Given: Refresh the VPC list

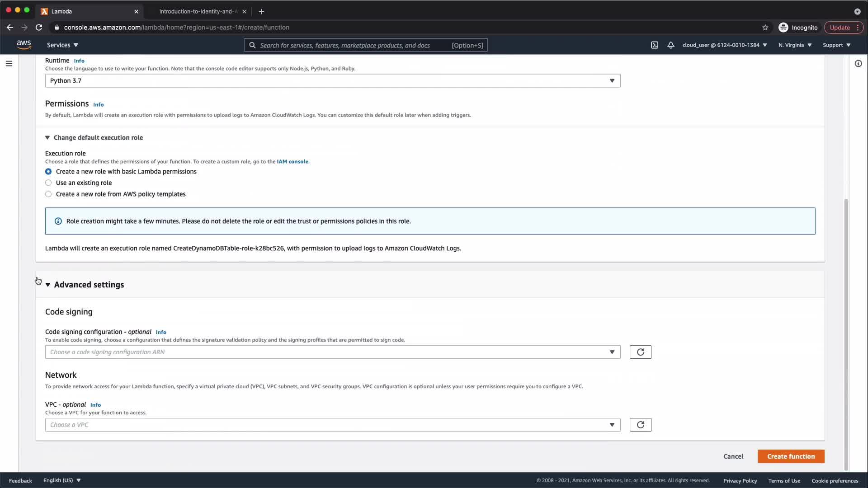Looking at the screenshot, I should (x=640, y=425).
